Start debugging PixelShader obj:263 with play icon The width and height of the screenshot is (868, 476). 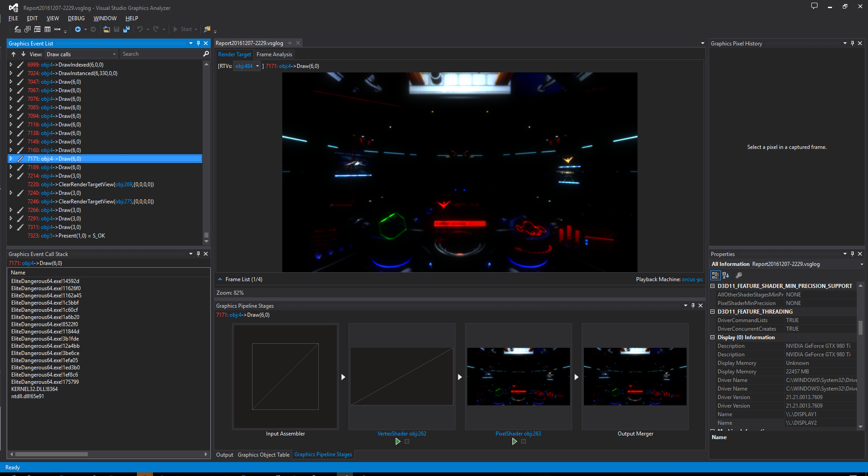point(514,441)
